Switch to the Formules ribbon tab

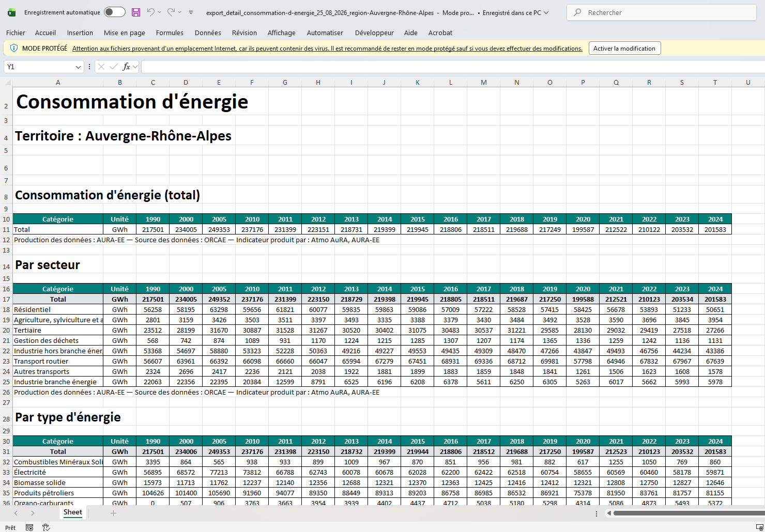(170, 33)
